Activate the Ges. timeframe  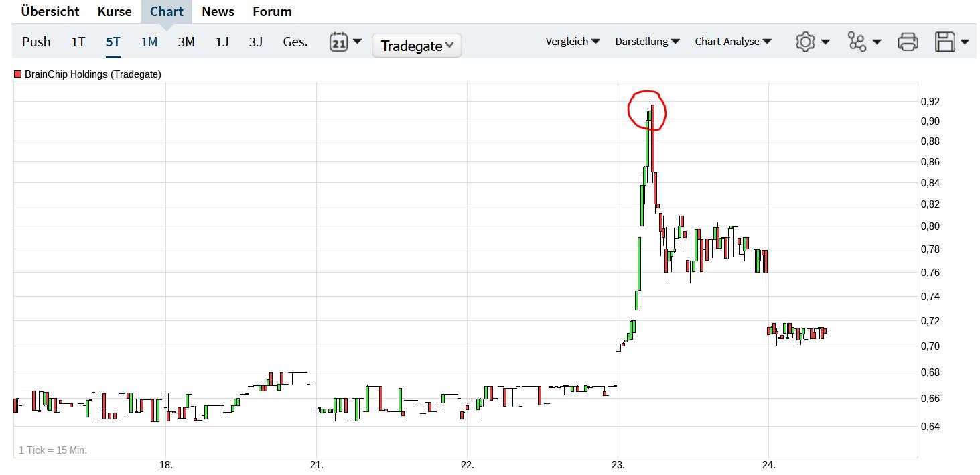pyautogui.click(x=294, y=41)
